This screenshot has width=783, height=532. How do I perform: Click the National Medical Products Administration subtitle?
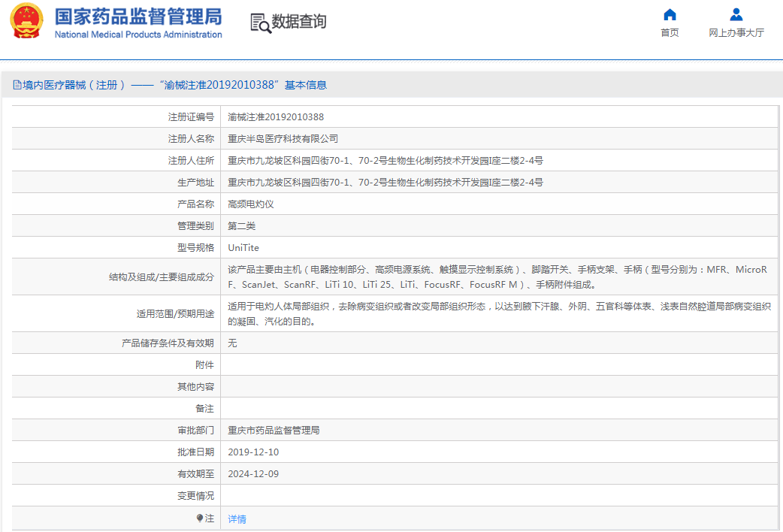pos(138,35)
